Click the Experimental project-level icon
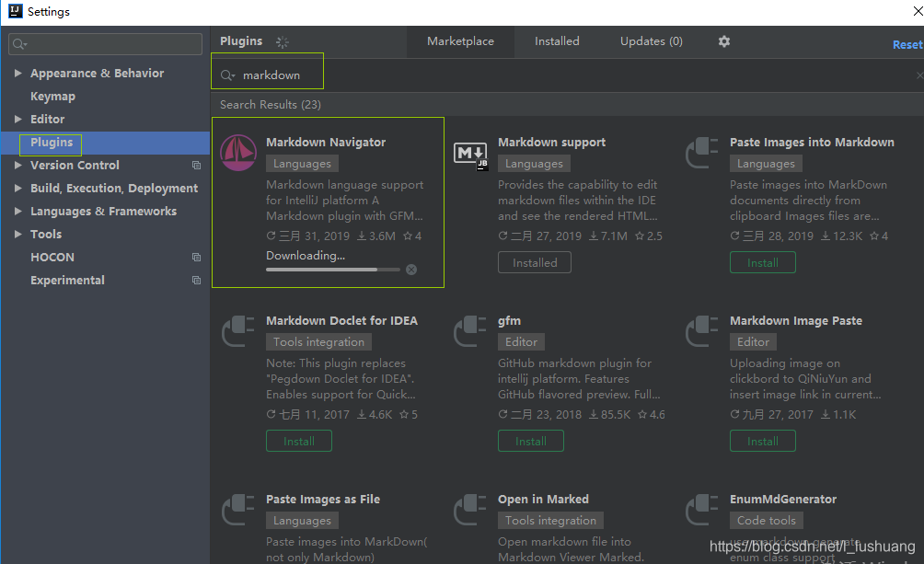The image size is (924, 564). click(196, 281)
